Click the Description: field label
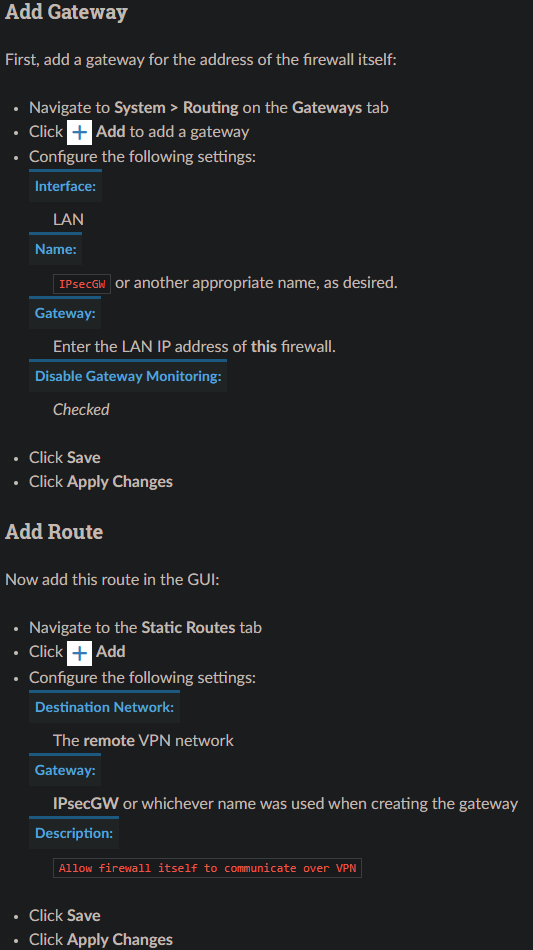The image size is (533, 950). [74, 833]
